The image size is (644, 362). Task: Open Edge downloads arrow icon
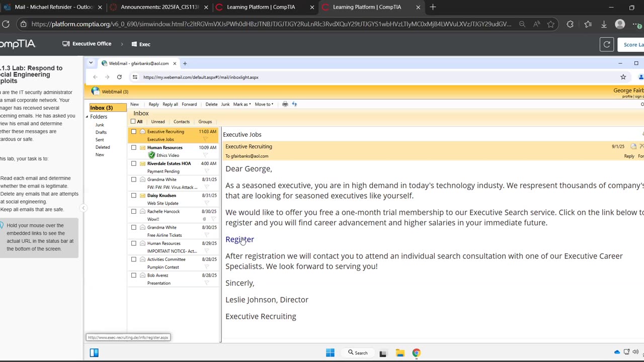click(604, 24)
